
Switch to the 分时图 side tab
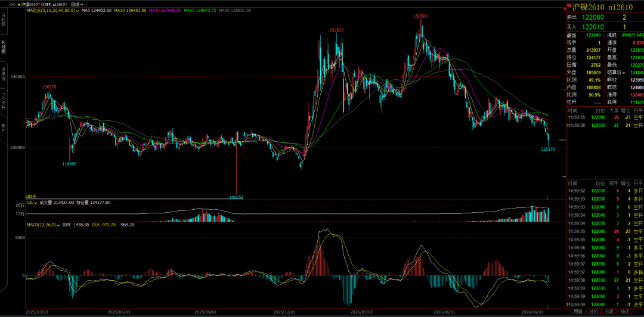pos(4,19)
